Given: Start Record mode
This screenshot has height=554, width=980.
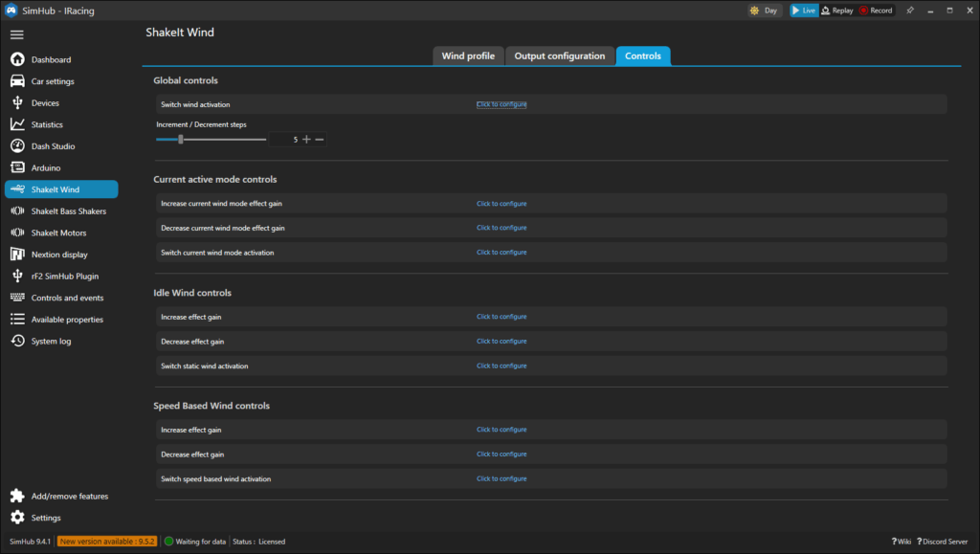Looking at the screenshot, I should pos(876,11).
